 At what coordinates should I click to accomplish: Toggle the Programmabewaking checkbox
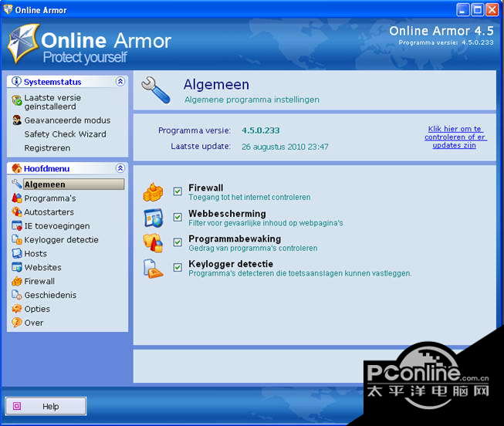178,242
